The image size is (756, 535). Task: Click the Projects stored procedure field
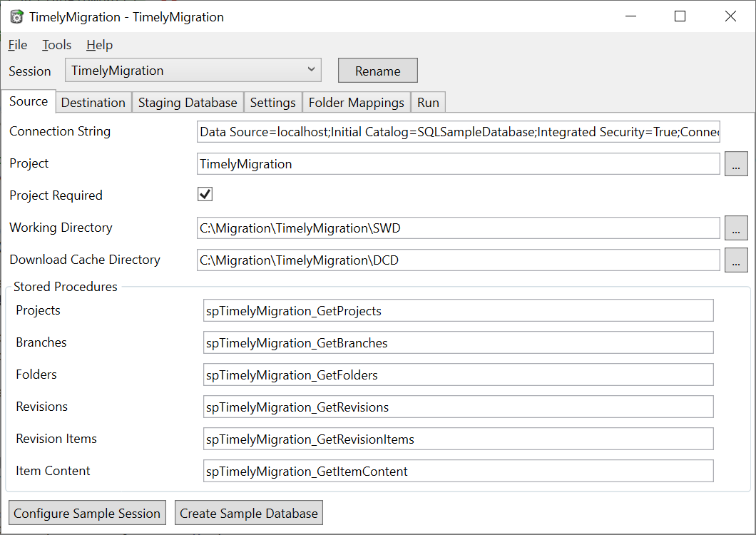(458, 311)
